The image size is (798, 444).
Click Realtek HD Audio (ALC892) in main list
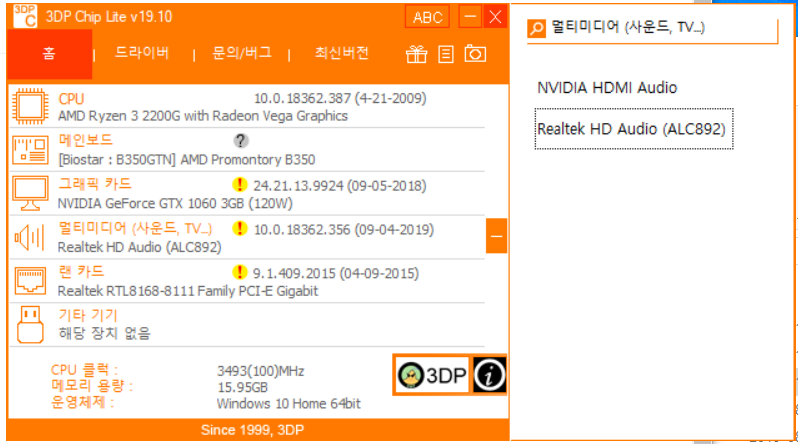pyautogui.click(x=139, y=247)
